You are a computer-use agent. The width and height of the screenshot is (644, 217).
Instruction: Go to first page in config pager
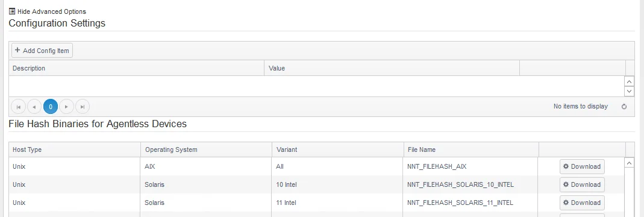pyautogui.click(x=19, y=107)
